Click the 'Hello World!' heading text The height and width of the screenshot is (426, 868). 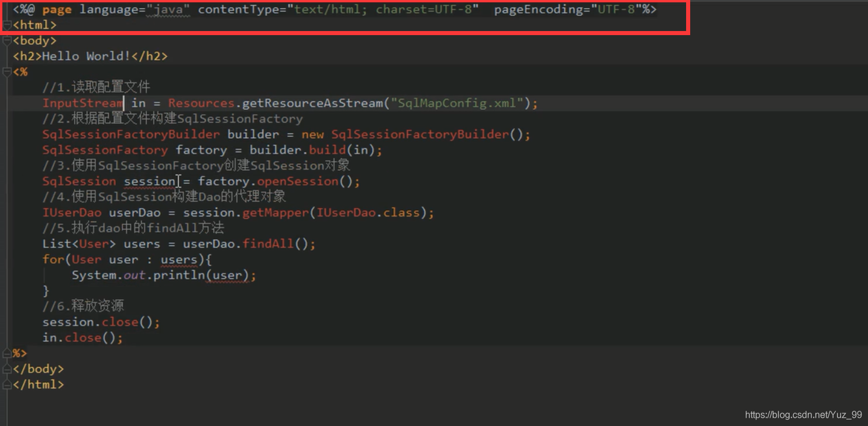(87, 56)
